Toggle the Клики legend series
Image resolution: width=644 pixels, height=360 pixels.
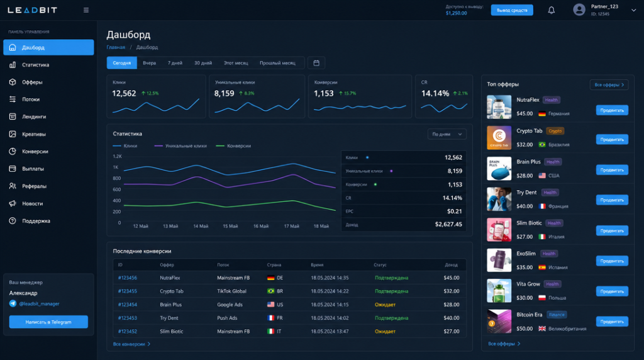click(x=125, y=146)
